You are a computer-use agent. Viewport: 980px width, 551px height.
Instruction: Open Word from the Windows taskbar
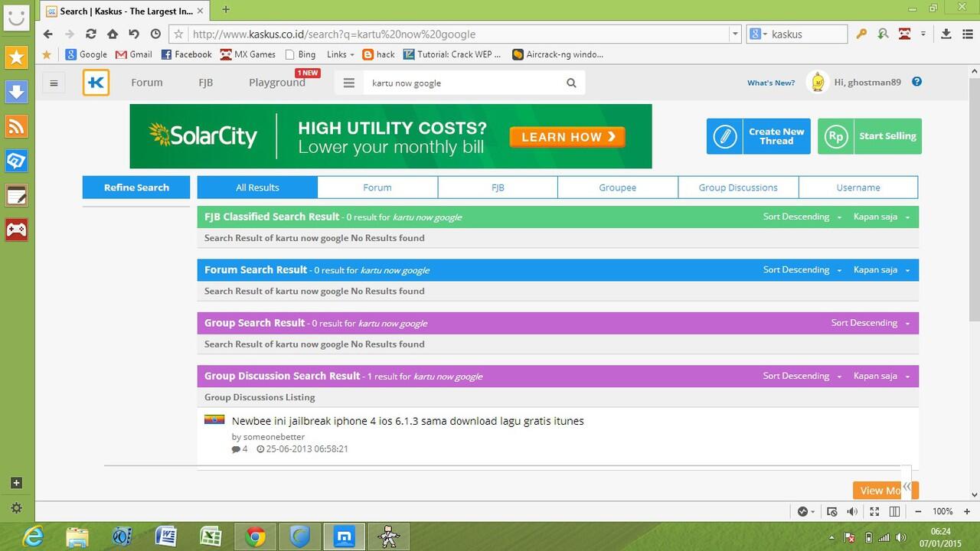[x=166, y=536]
